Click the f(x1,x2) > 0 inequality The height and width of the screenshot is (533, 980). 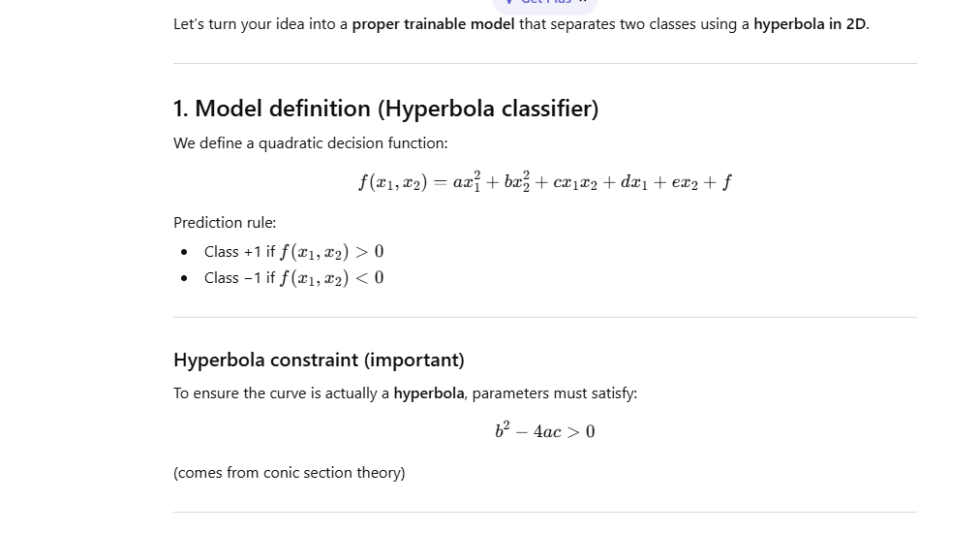click(x=331, y=252)
